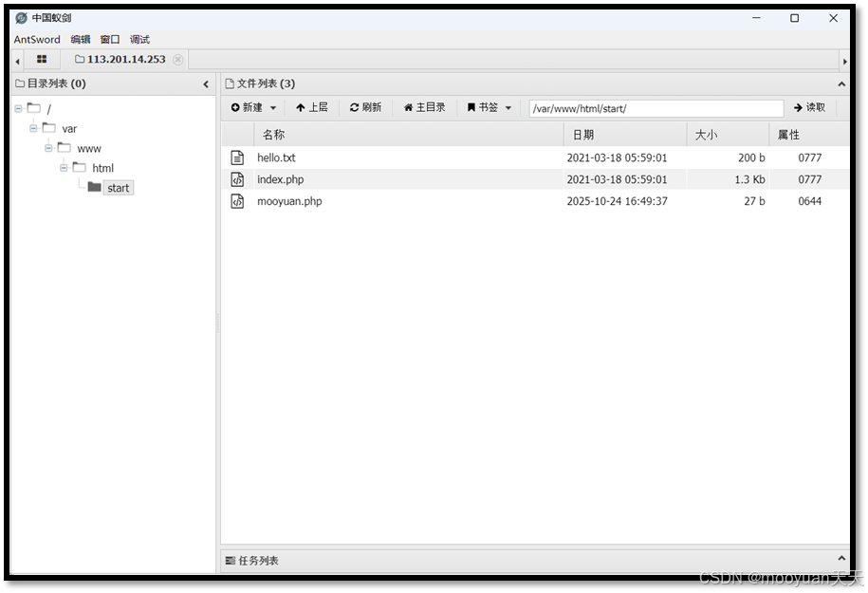Go up with the 上层 button
The image size is (868, 593).
(312, 107)
